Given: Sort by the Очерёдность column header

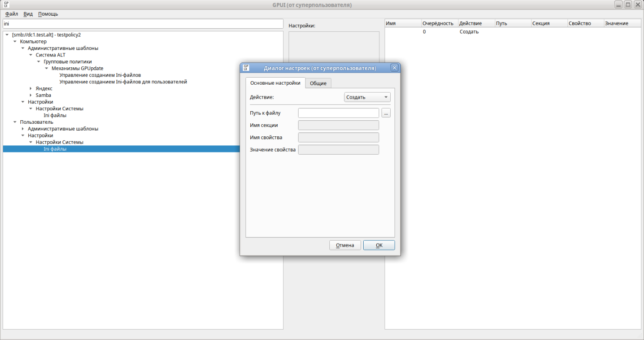Looking at the screenshot, I should point(439,23).
